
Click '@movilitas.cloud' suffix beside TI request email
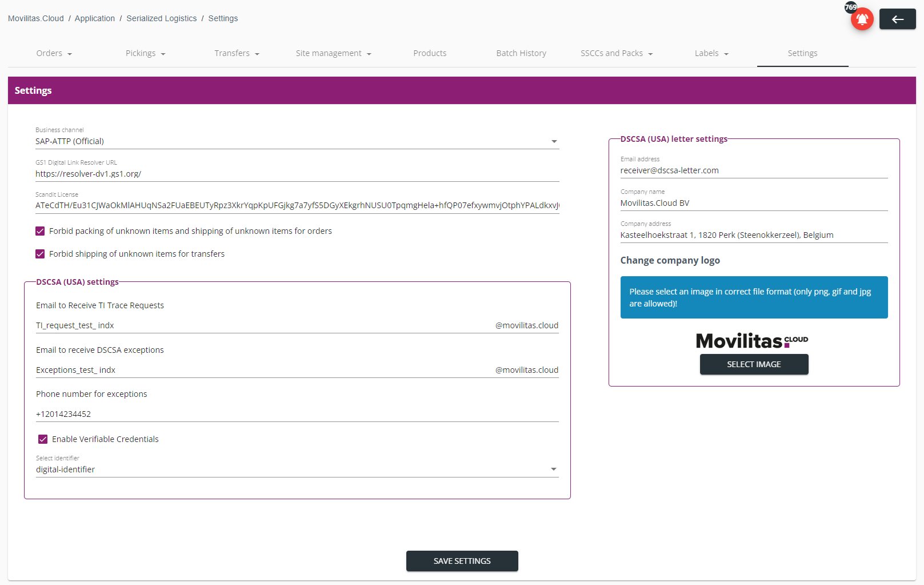click(x=527, y=325)
